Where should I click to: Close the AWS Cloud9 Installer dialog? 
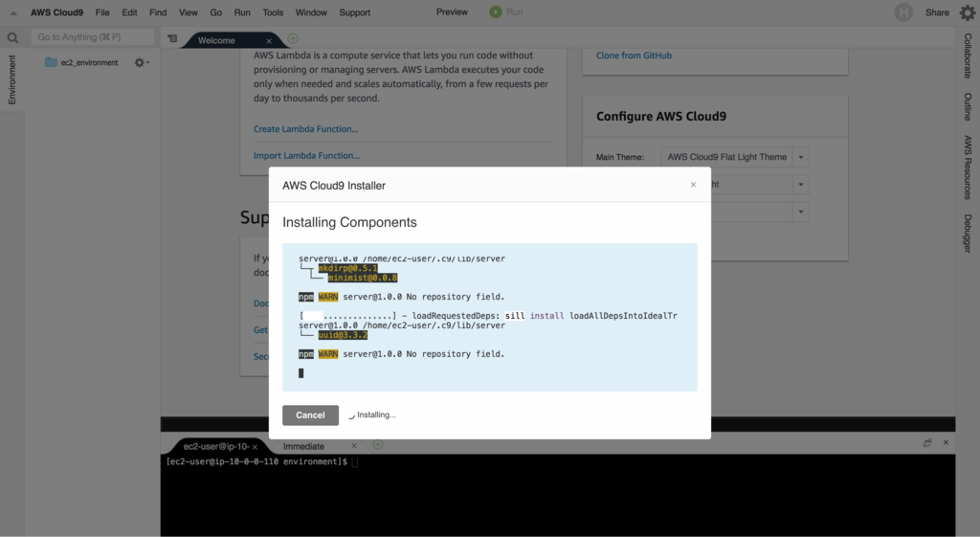pyautogui.click(x=693, y=185)
